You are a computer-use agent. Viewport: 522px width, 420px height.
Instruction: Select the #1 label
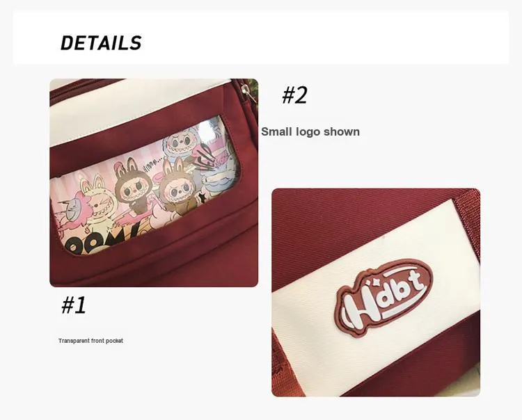(74, 305)
